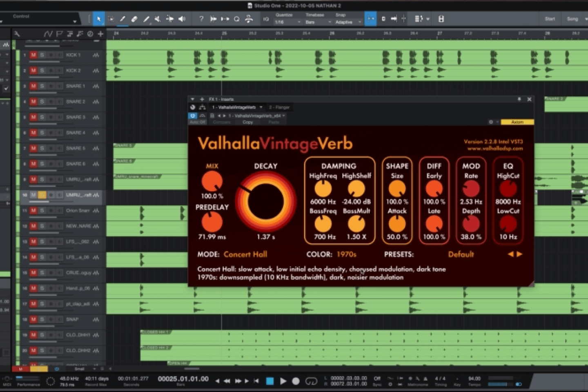Image resolution: width=588 pixels, height=392 pixels.
Task: Click the PREDELAY knob
Action: tap(212, 222)
